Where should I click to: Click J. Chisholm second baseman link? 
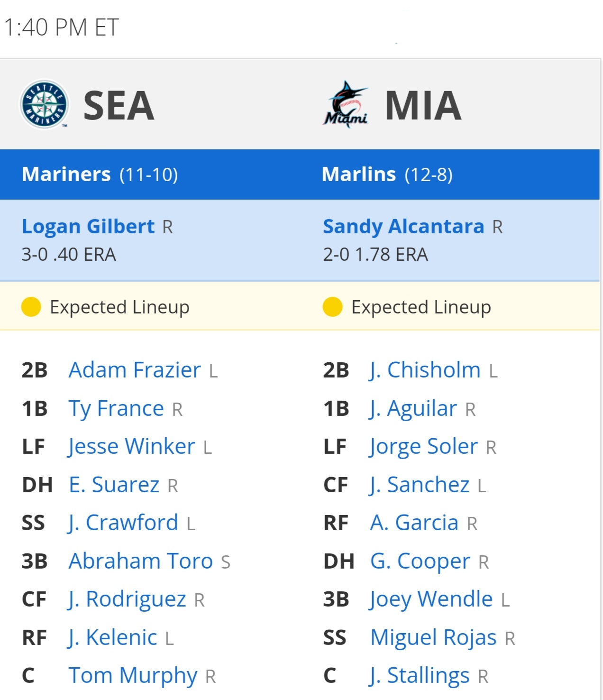click(425, 370)
